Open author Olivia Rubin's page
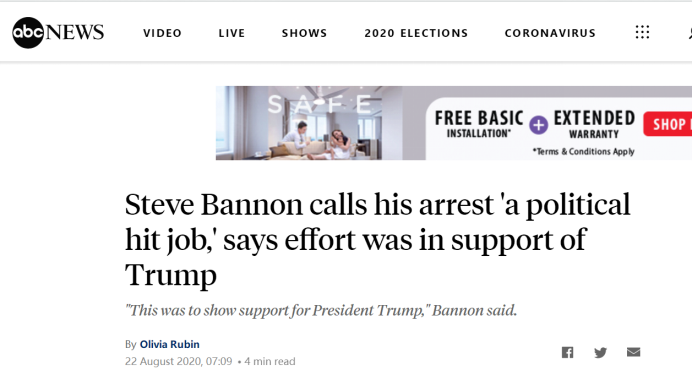Viewport: 693px width, 382px height. [170, 344]
